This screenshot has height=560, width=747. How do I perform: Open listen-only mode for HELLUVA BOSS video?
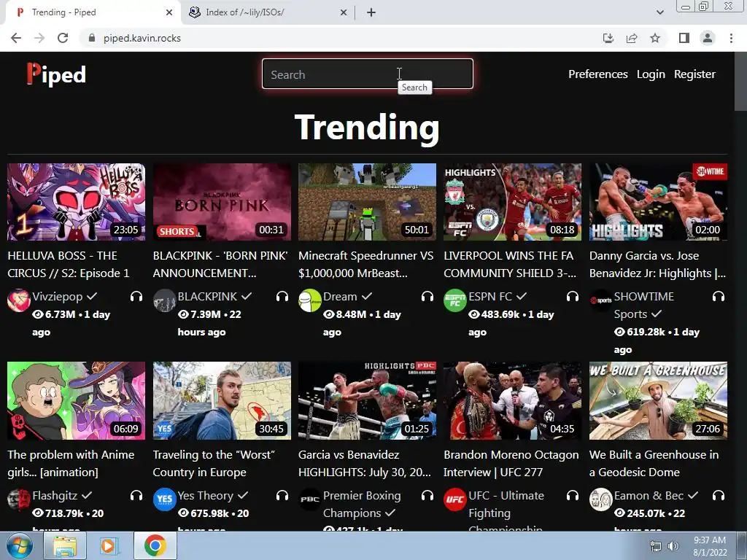(136, 297)
